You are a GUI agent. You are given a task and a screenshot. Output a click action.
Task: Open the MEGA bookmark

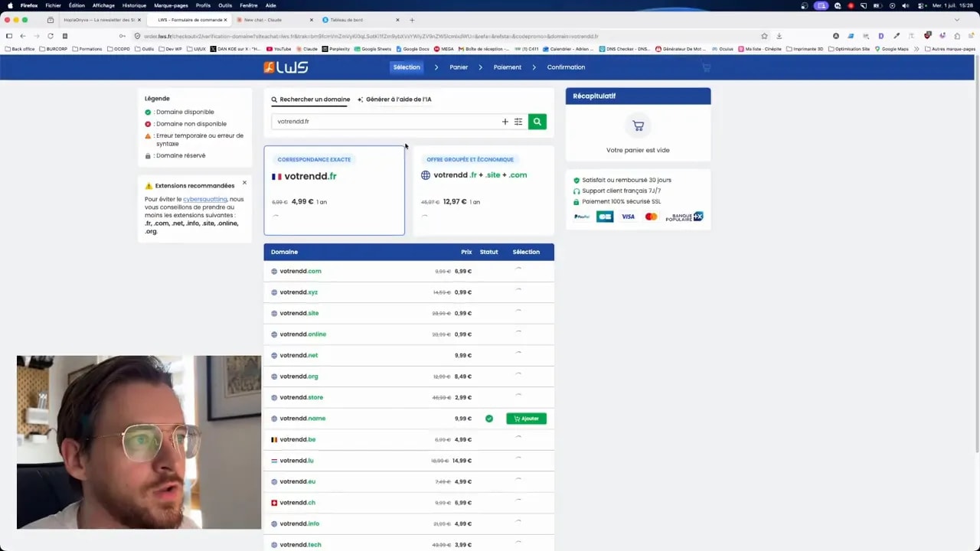444,49
